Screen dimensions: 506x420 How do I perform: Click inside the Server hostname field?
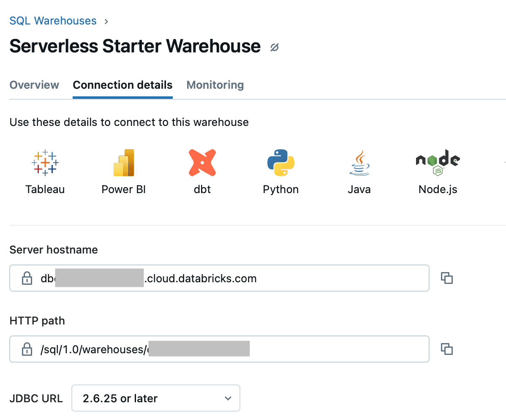pyautogui.click(x=220, y=278)
